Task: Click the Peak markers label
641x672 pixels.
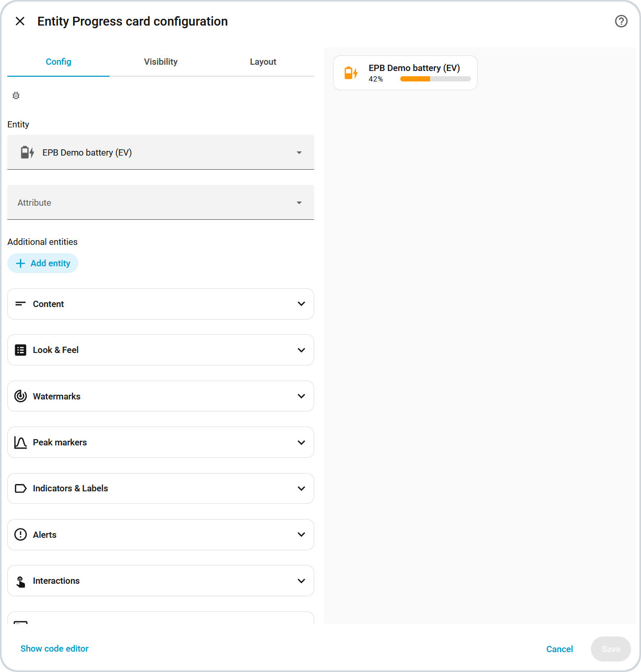Action: [x=60, y=442]
